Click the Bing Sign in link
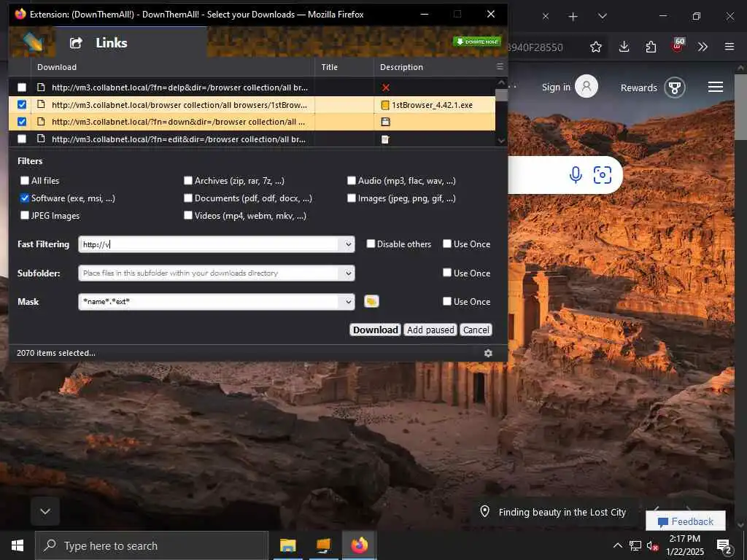Screen dimensions: 747x560 (556, 87)
